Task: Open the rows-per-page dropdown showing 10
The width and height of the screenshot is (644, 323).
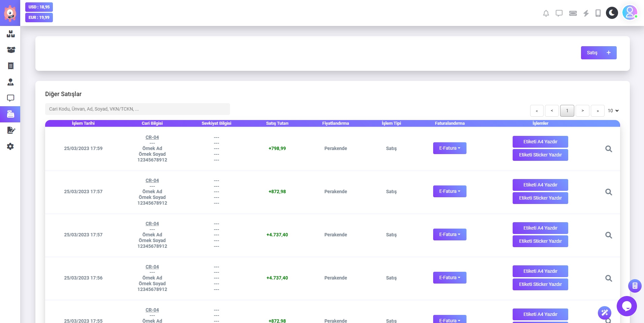Action: (x=613, y=111)
